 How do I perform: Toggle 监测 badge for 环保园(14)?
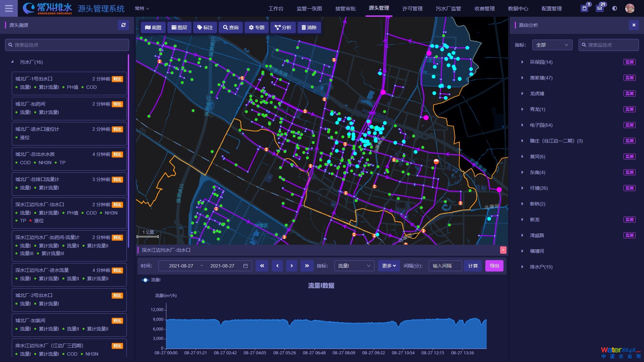[x=629, y=62]
